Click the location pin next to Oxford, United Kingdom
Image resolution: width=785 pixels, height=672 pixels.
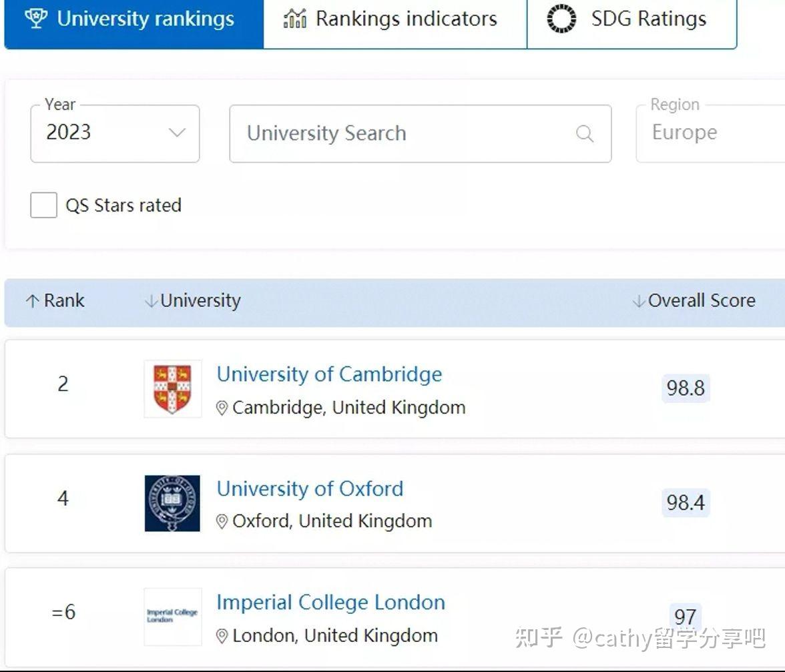coord(223,521)
